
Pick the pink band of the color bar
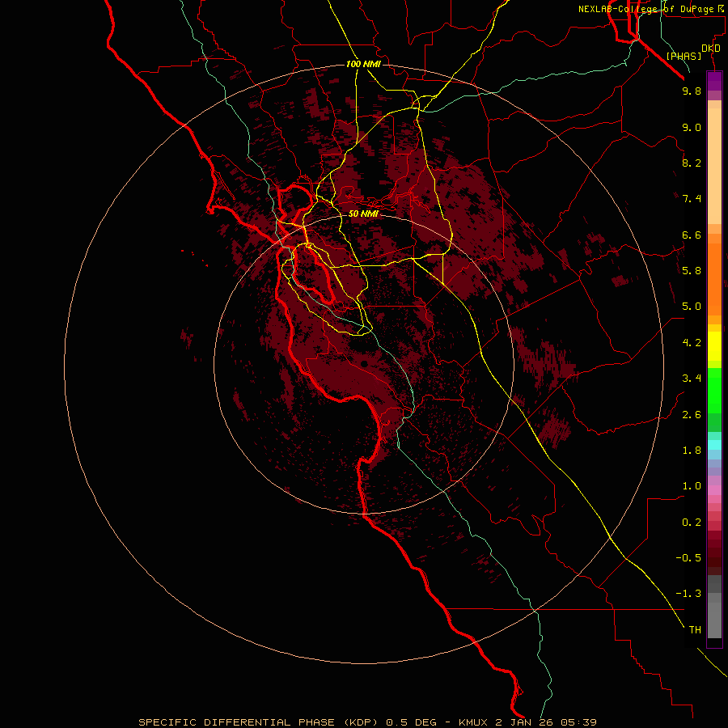(714, 490)
